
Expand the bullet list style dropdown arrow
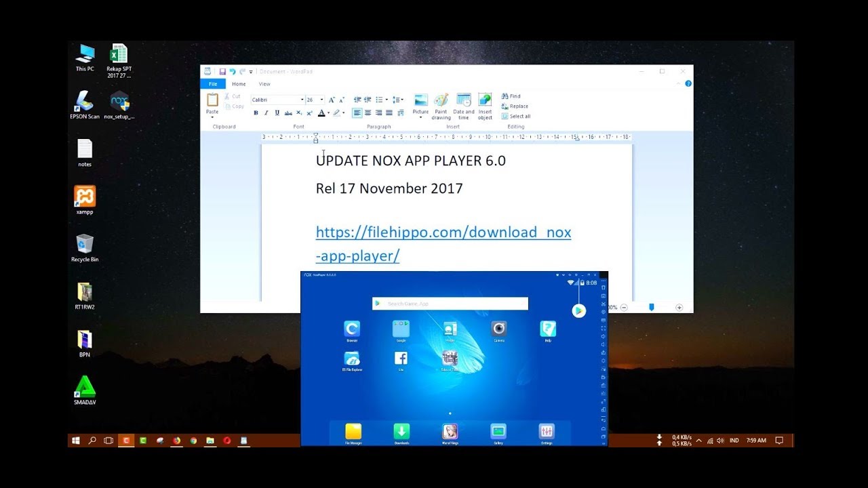coord(387,100)
